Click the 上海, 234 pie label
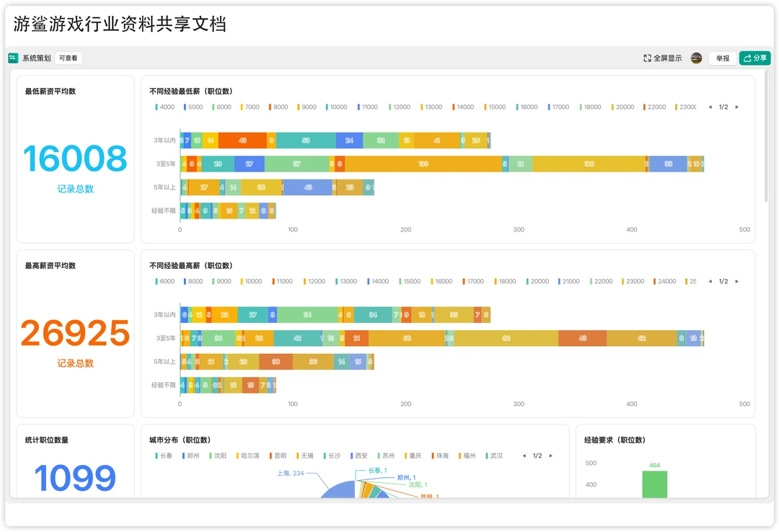 (x=290, y=474)
